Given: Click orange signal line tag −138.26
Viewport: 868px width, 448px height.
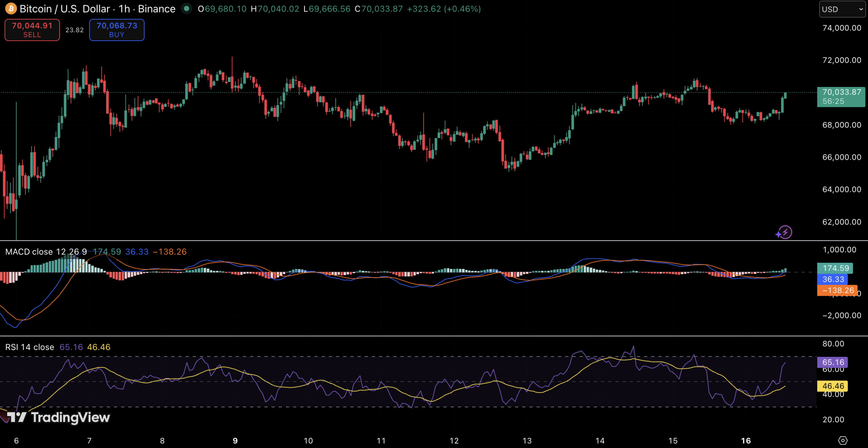Looking at the screenshot, I should [837, 290].
